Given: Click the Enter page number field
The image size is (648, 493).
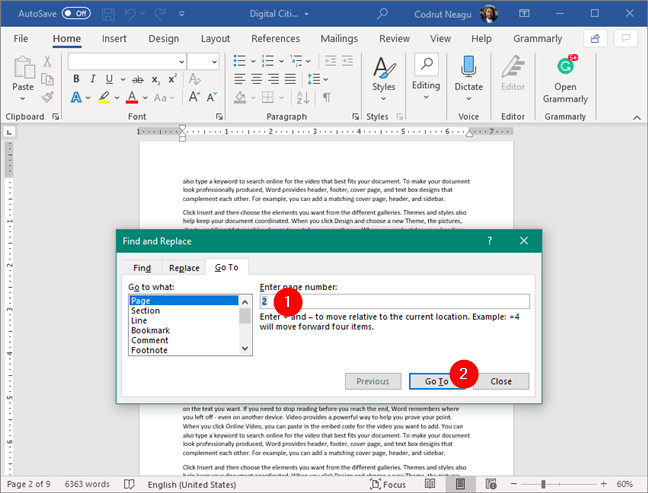Looking at the screenshot, I should pos(394,301).
